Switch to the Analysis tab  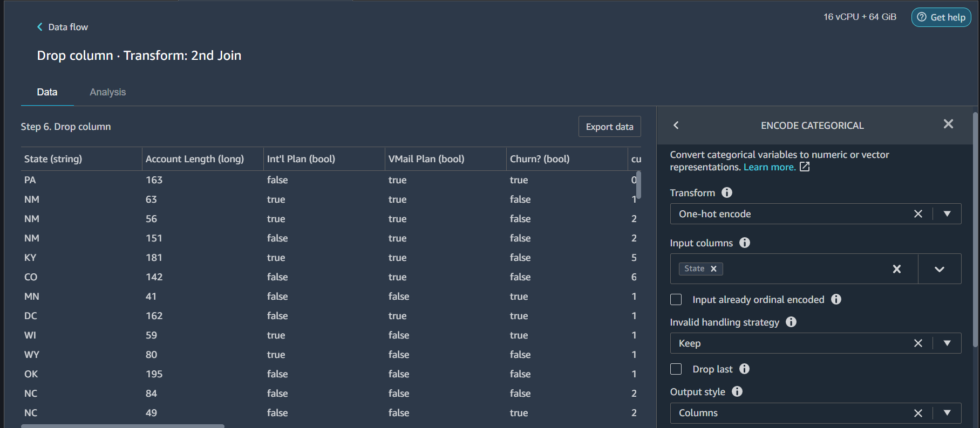click(108, 92)
